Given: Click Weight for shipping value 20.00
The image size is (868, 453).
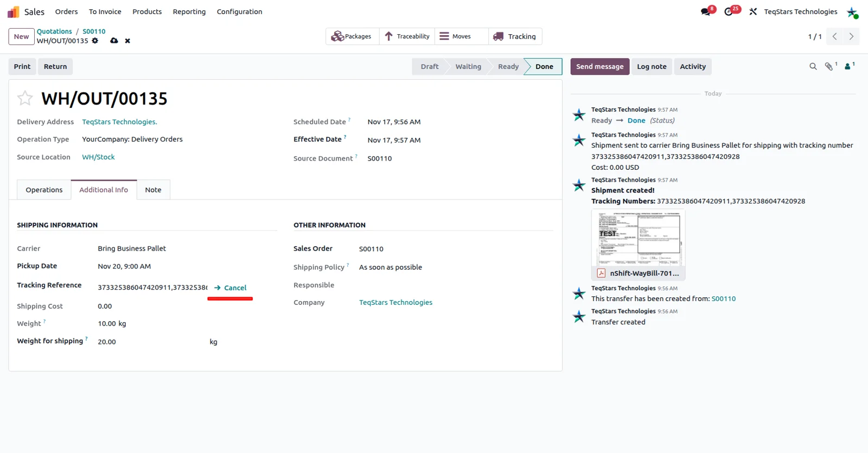Looking at the screenshot, I should 107,342.
